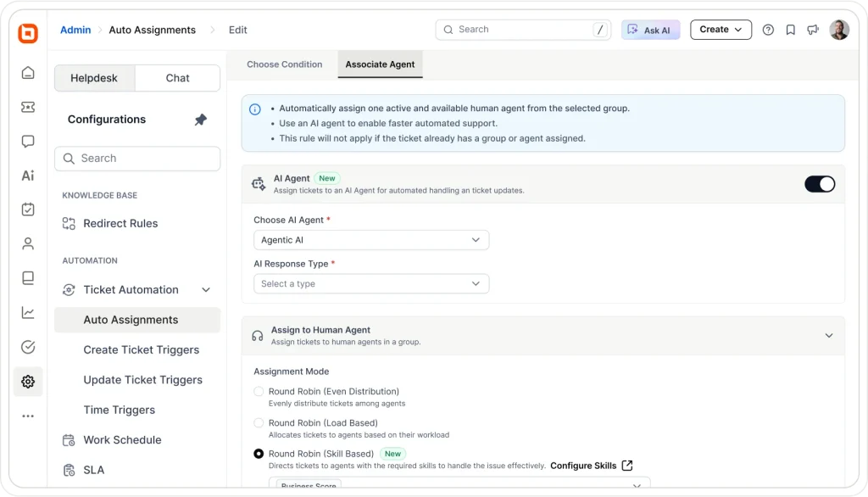Click the Assignment Mode label
Image resolution: width=868 pixels, height=497 pixels.
[x=292, y=371]
